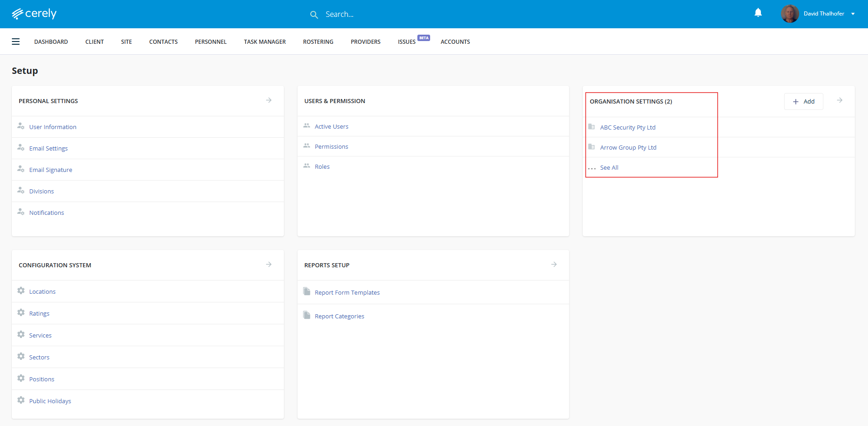Click the Cerely logo

34,14
